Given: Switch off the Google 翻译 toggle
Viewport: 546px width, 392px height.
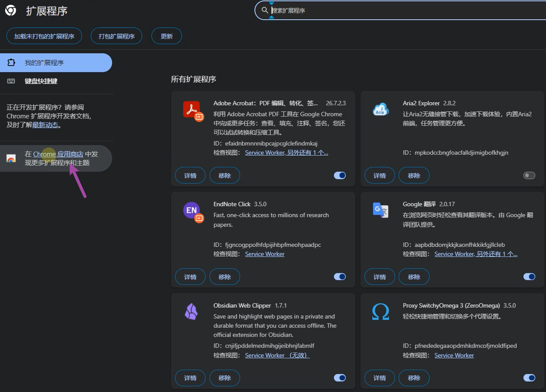Looking at the screenshot, I should point(529,276).
